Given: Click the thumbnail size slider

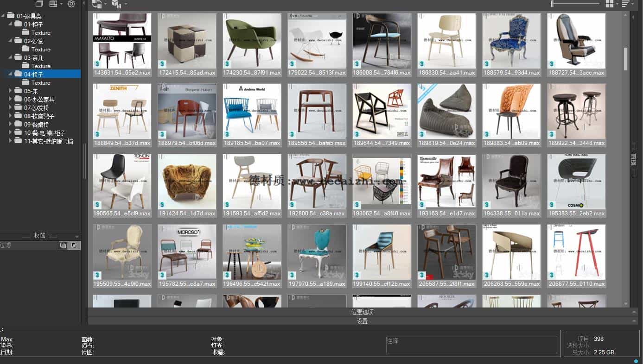Looking at the screenshot, I should click(575, 4).
